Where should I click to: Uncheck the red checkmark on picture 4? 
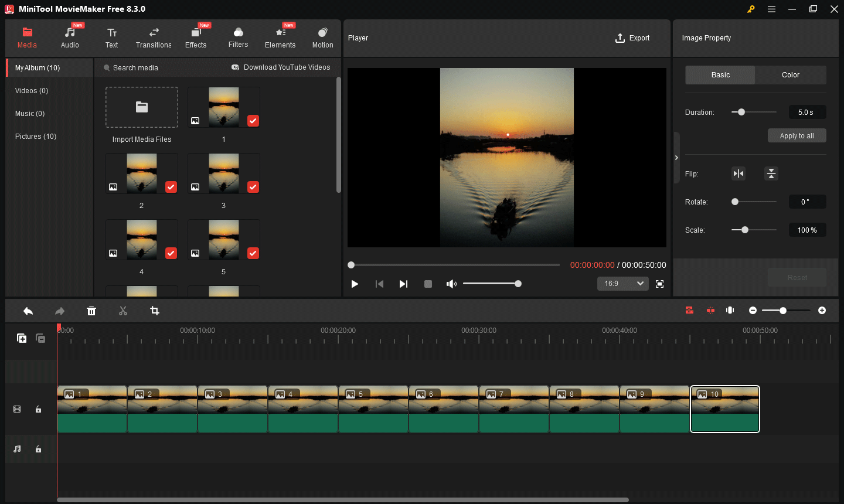click(171, 253)
